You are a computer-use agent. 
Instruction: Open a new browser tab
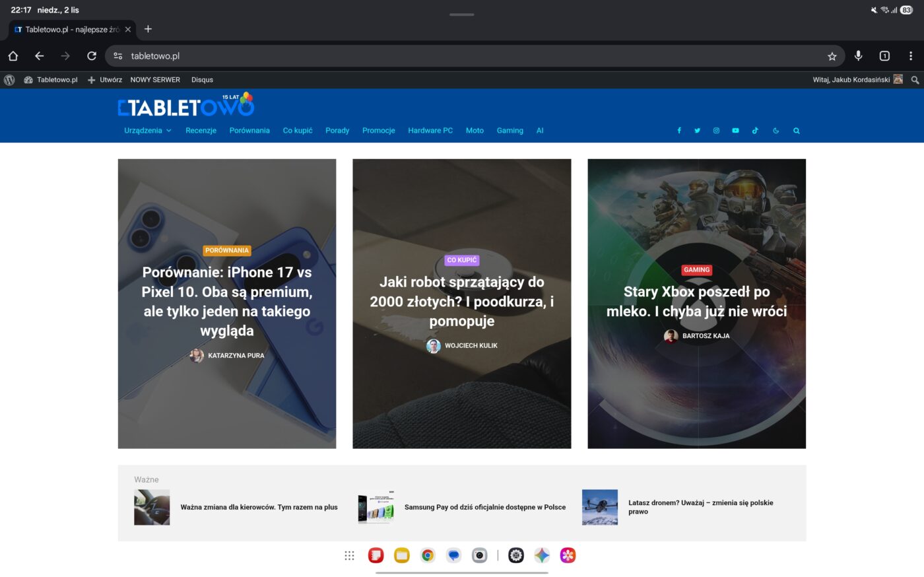148,29
